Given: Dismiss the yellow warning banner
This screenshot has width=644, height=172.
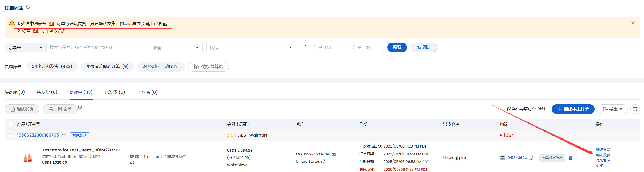Looking at the screenshot, I should pos(633,23).
